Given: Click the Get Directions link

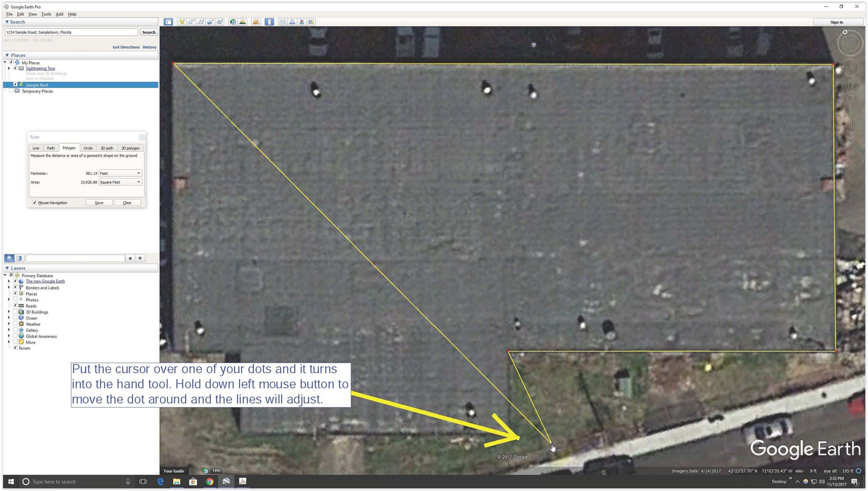Looking at the screenshot, I should click(x=126, y=47).
